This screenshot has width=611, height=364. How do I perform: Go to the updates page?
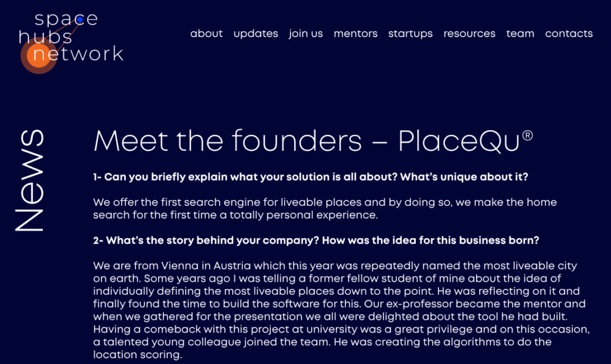click(255, 34)
